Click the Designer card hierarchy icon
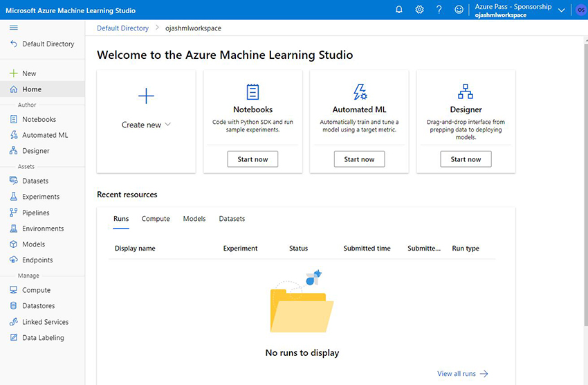The image size is (588, 385). (x=466, y=91)
